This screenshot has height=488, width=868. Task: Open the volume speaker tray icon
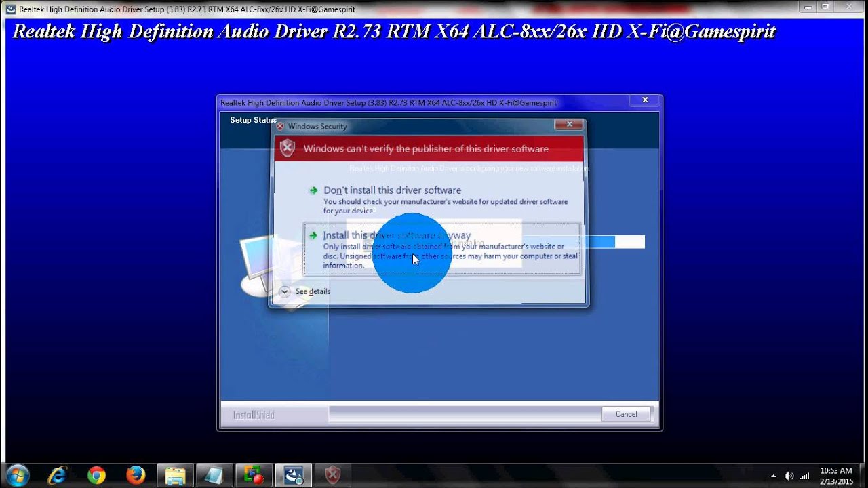pyautogui.click(x=789, y=476)
